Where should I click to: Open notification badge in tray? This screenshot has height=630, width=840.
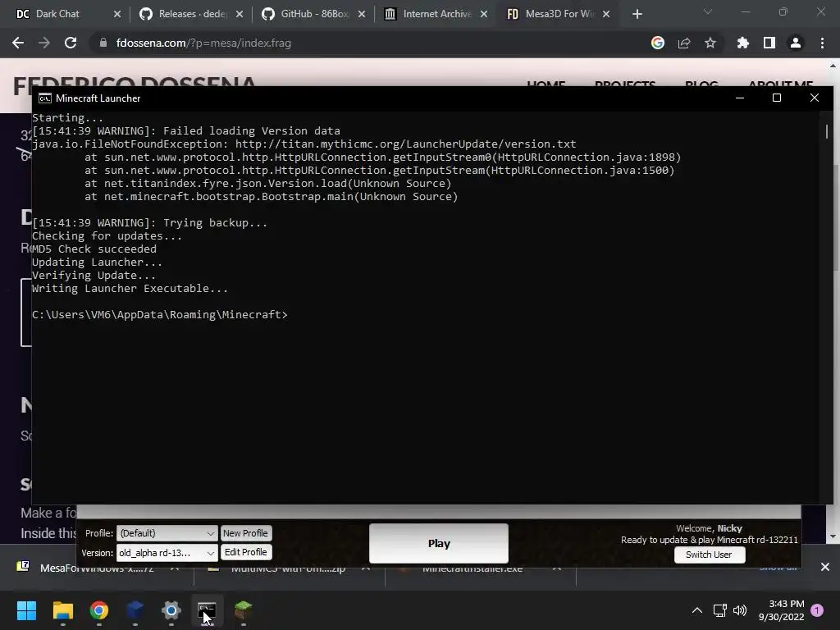[817, 610]
